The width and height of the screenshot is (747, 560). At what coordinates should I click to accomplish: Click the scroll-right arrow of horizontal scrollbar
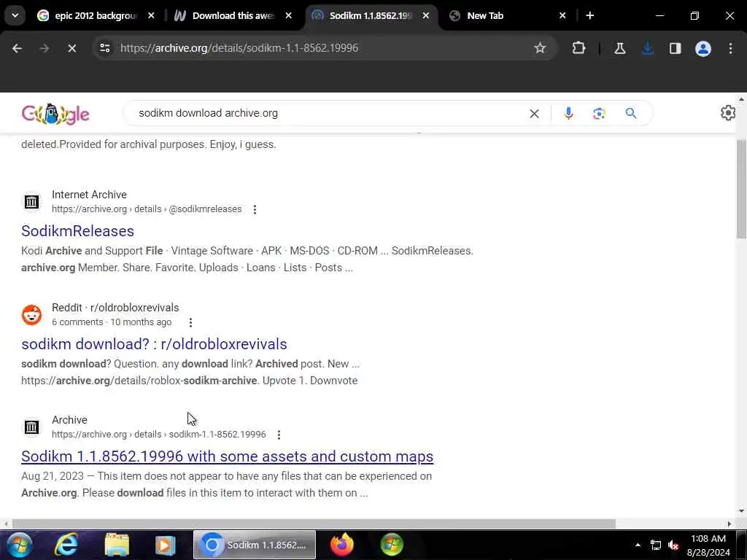point(729,524)
